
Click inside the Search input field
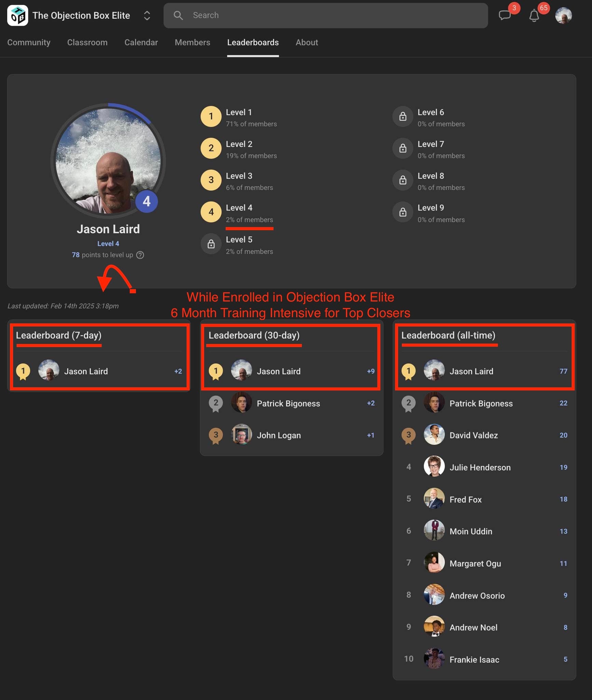307,15
